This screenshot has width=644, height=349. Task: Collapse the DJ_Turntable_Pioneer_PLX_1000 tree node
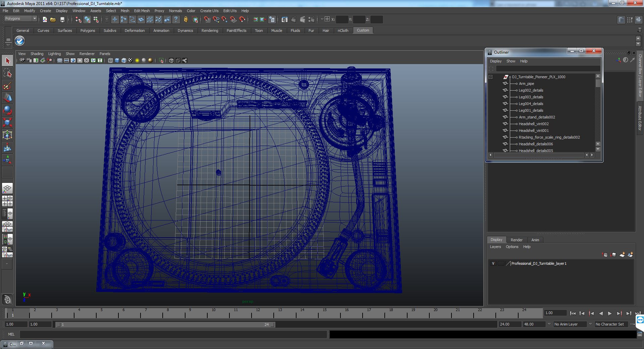490,77
